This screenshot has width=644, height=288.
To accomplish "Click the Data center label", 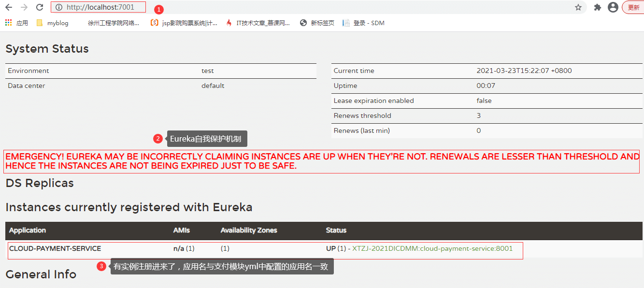I will tap(27, 86).
